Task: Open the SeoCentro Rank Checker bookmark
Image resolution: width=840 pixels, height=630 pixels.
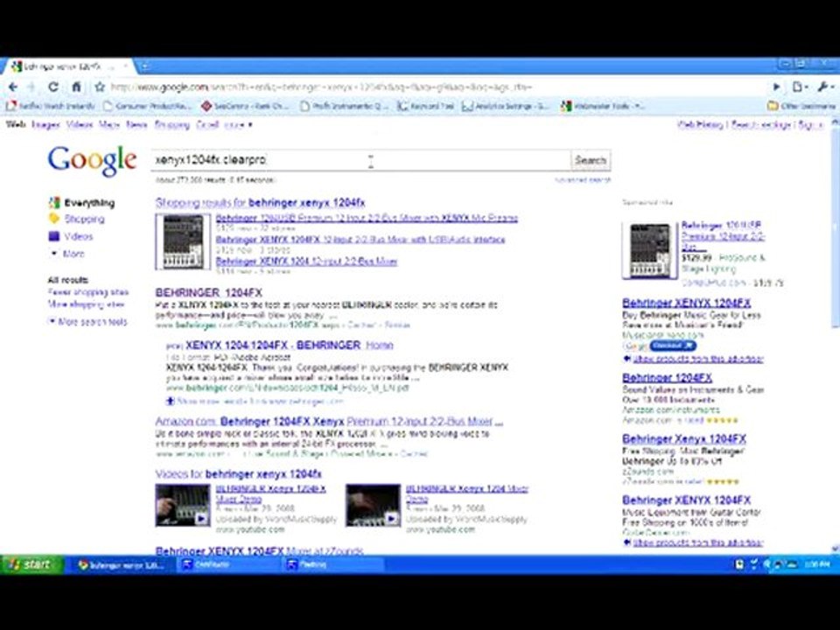Action: [x=245, y=106]
